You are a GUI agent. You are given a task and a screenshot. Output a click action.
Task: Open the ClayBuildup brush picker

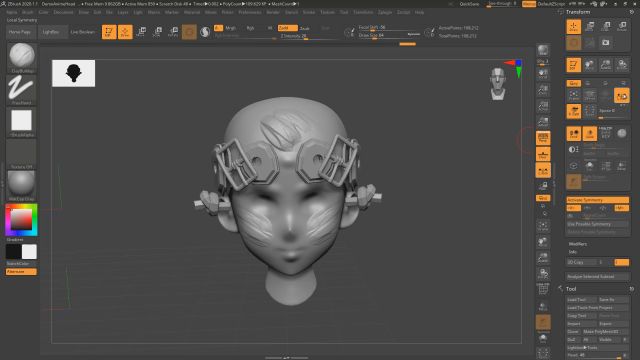[x=22, y=57]
